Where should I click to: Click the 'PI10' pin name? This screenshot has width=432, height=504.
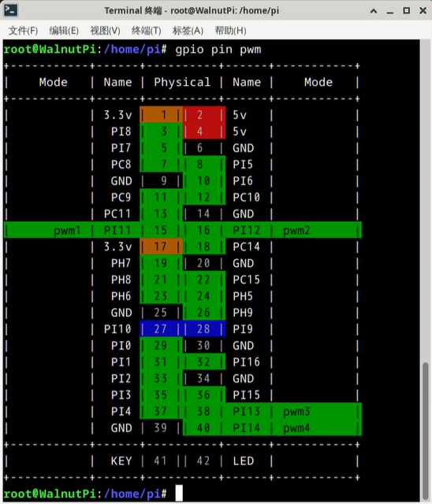coord(117,329)
